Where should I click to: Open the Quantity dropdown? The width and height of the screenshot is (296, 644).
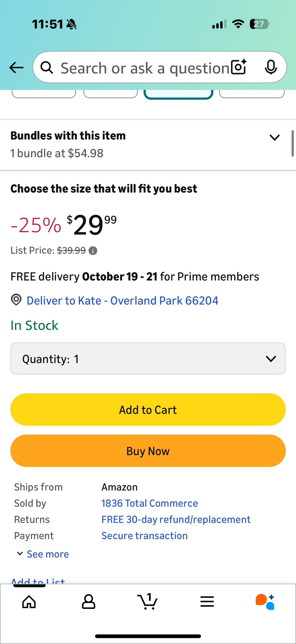(148, 359)
